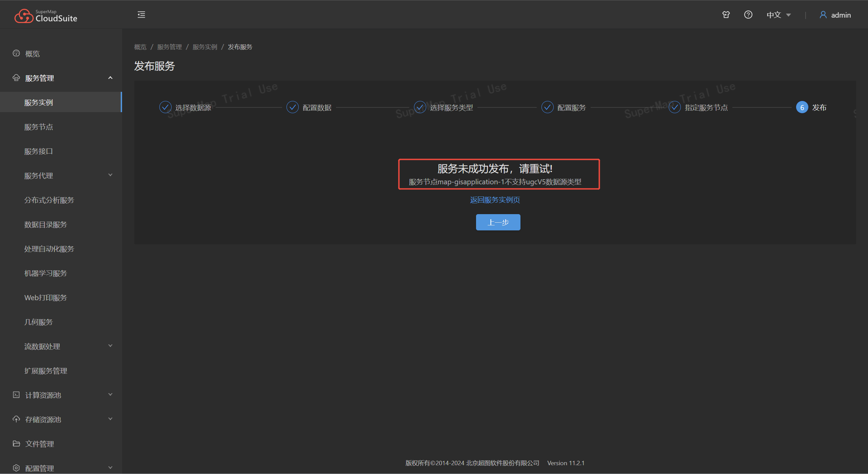
Task: Click the 选择数据源 step checkmark circle
Action: pyautogui.click(x=165, y=107)
